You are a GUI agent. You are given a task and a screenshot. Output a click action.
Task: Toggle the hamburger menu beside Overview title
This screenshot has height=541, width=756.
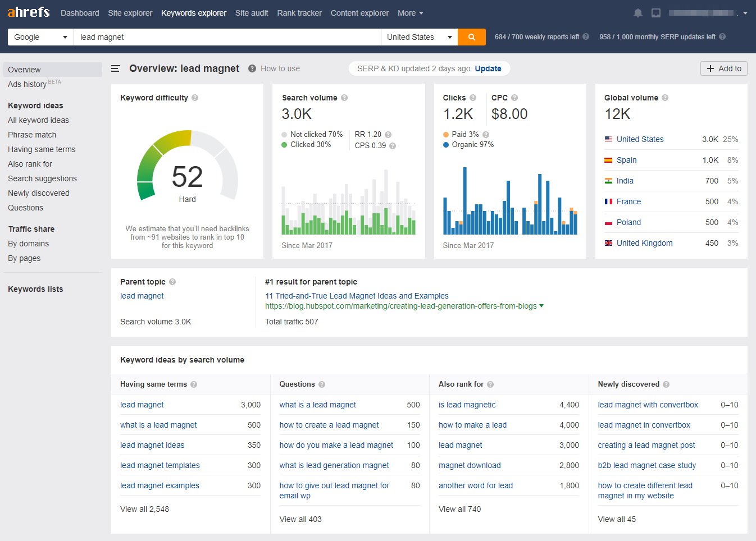(x=116, y=68)
